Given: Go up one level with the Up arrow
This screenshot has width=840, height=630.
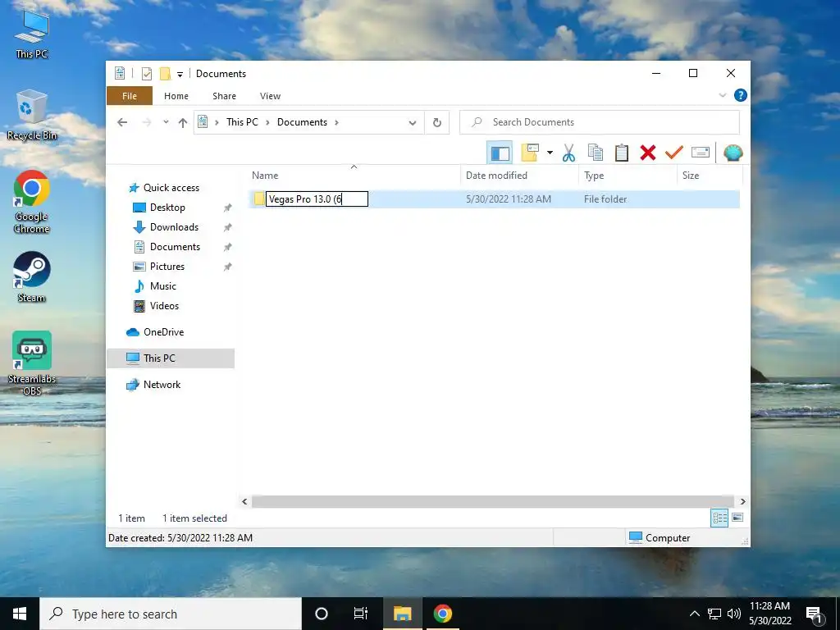Looking at the screenshot, I should pos(183,123).
